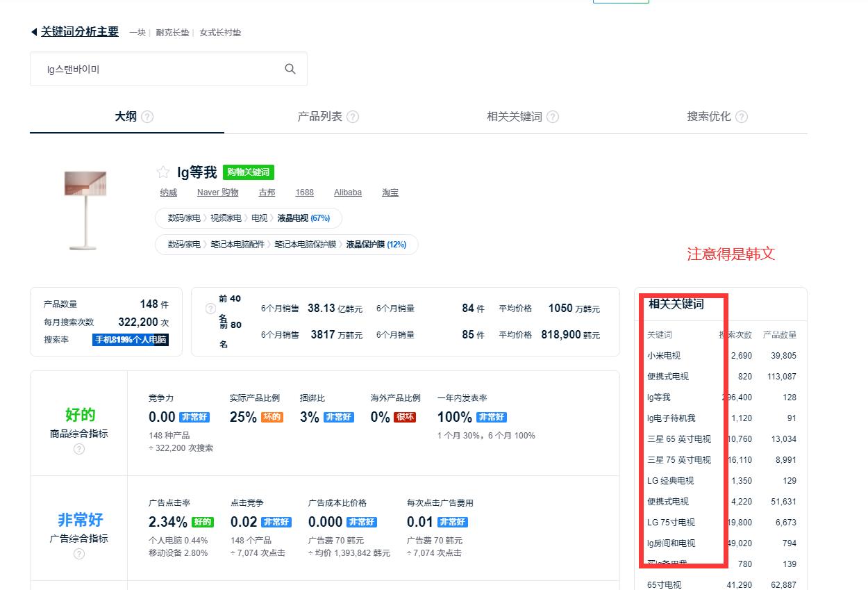Open the 淘宝 link

coord(390,192)
